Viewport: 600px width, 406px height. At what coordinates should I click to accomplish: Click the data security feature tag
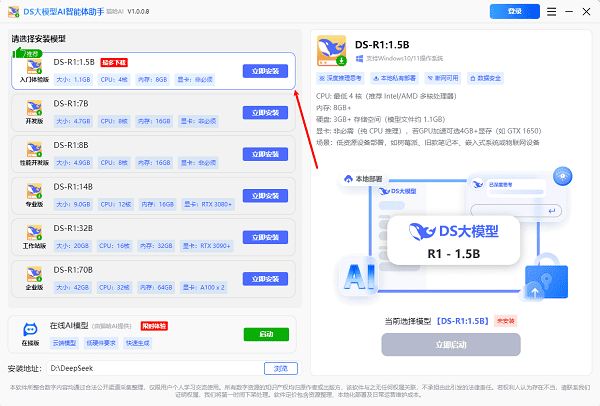485,78
